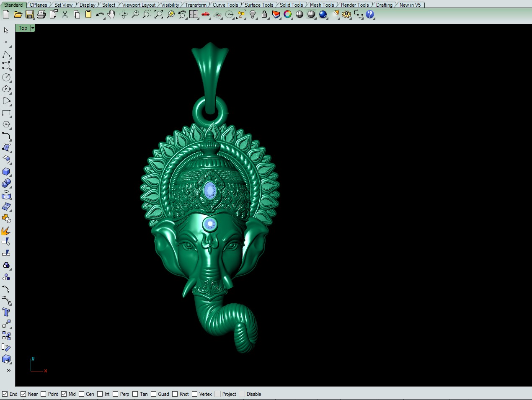
Task: Cut selection with the scissors icon
Action: click(65, 14)
